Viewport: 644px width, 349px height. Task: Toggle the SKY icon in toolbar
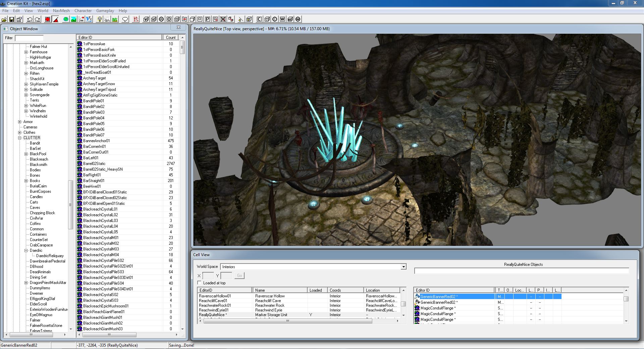pos(107,19)
